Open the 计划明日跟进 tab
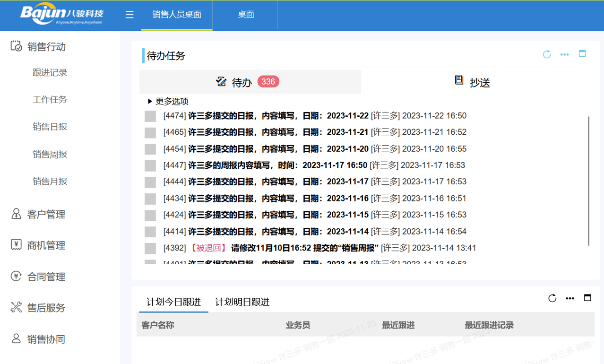 pos(242,302)
